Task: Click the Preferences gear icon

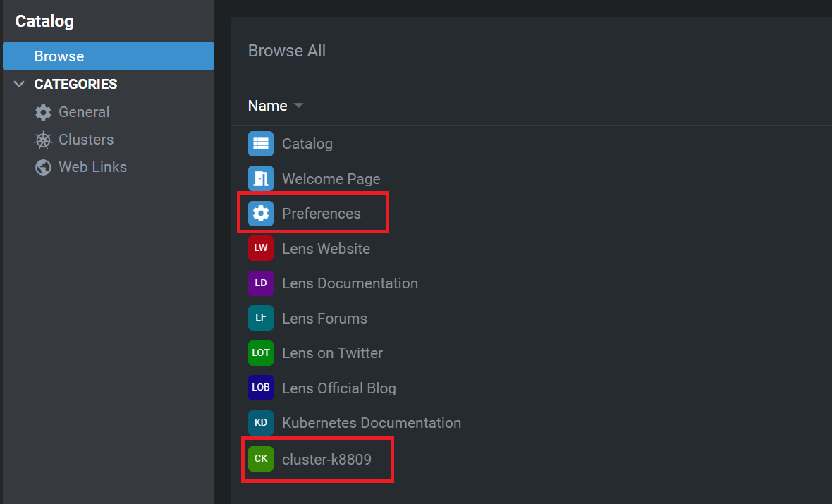Action: tap(261, 214)
